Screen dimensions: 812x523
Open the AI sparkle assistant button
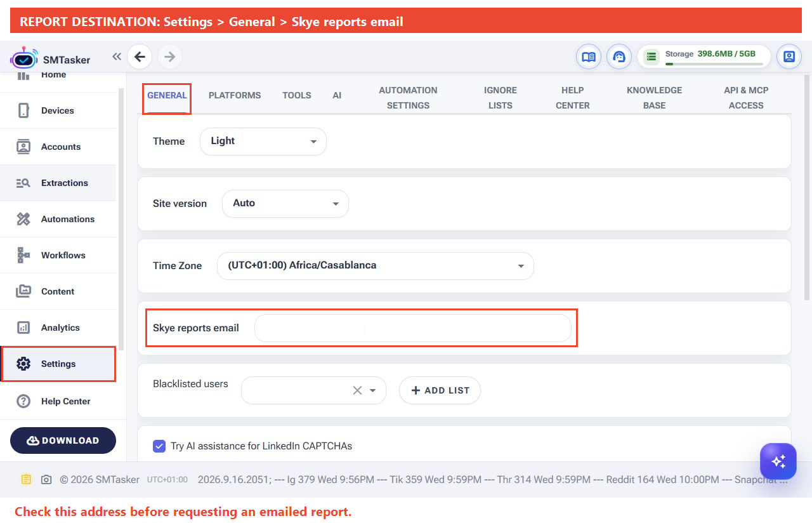coord(778,461)
